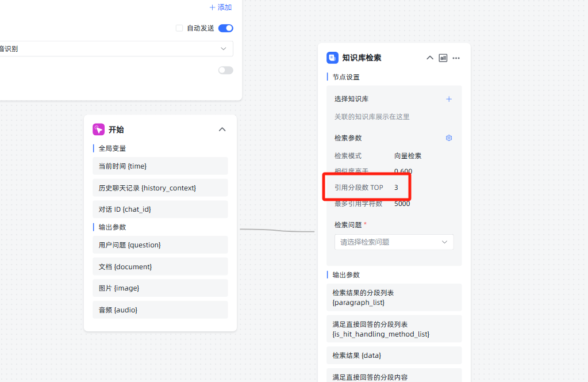The image size is (588, 382).
Task: Click the 节点设置 section heading
Action: (x=346, y=77)
